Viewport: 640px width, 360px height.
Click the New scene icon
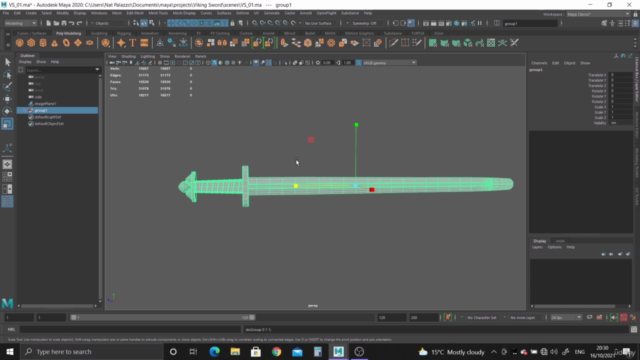48,23
